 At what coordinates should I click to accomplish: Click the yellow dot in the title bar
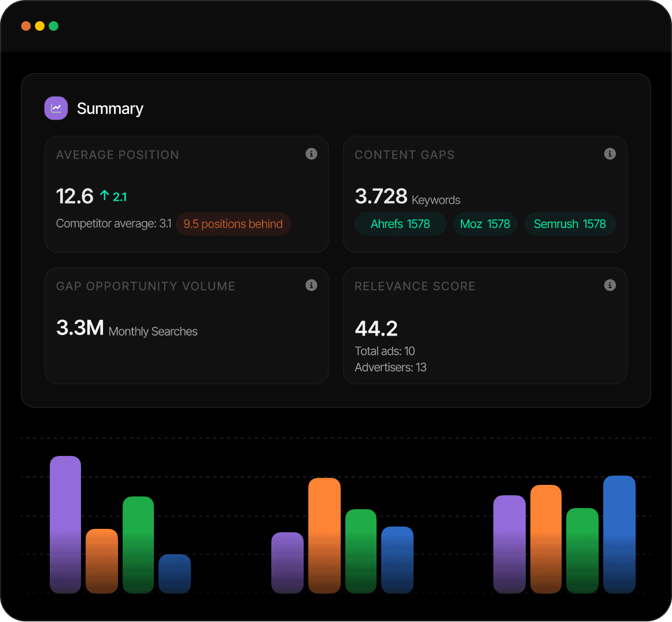click(x=39, y=25)
